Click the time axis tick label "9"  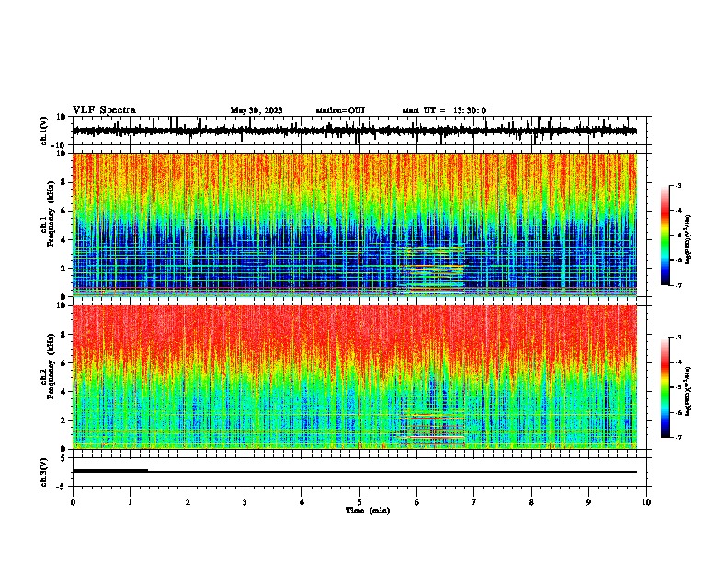coord(588,502)
